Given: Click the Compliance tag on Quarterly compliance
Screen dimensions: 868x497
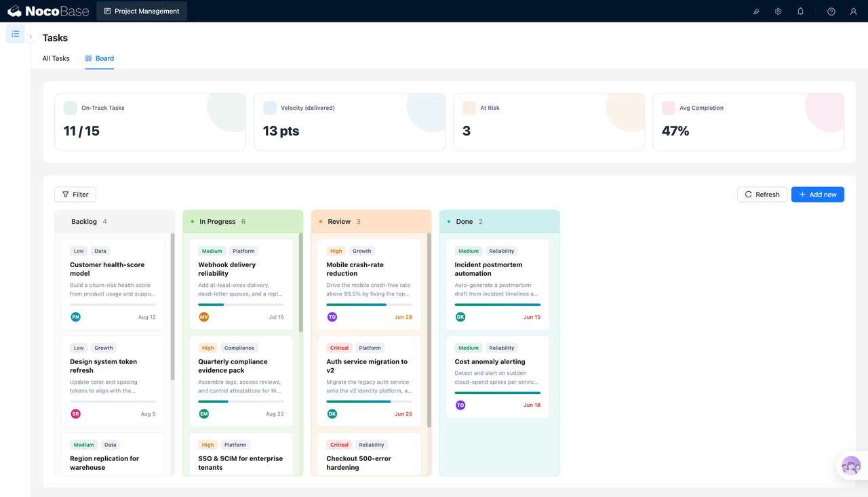Looking at the screenshot, I should [x=239, y=348].
